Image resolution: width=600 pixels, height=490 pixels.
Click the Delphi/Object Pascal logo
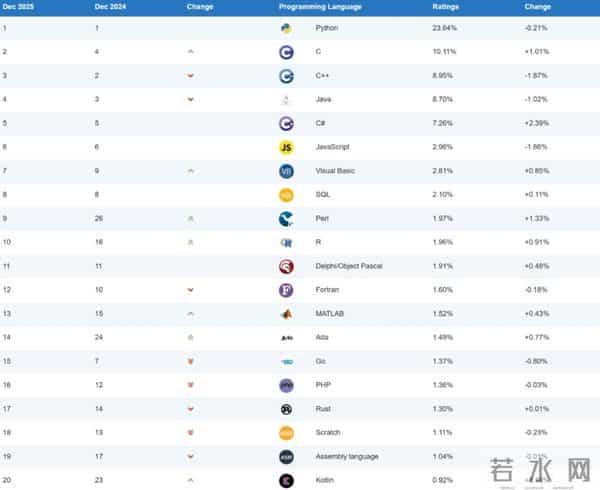pyautogui.click(x=286, y=266)
